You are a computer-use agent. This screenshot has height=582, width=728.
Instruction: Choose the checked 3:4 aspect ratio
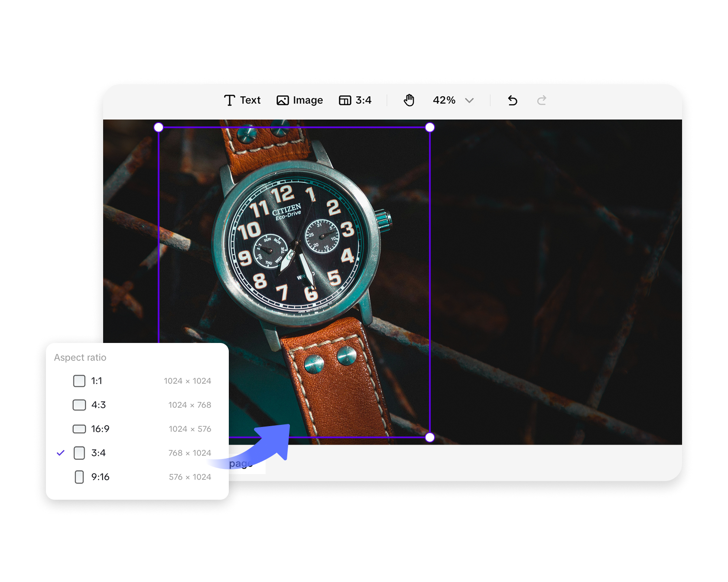[137, 453]
